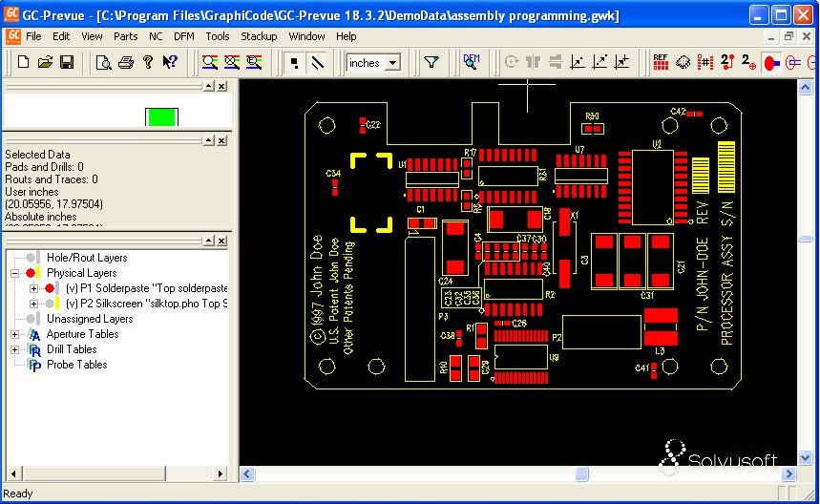Click the first measure axes icon
Viewport: 820px width, 504px height.
(578, 62)
